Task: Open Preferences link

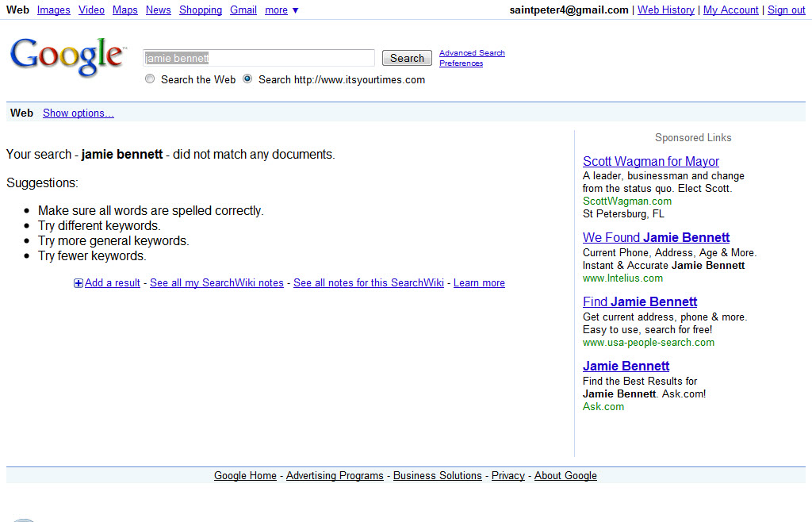Action: click(x=461, y=63)
